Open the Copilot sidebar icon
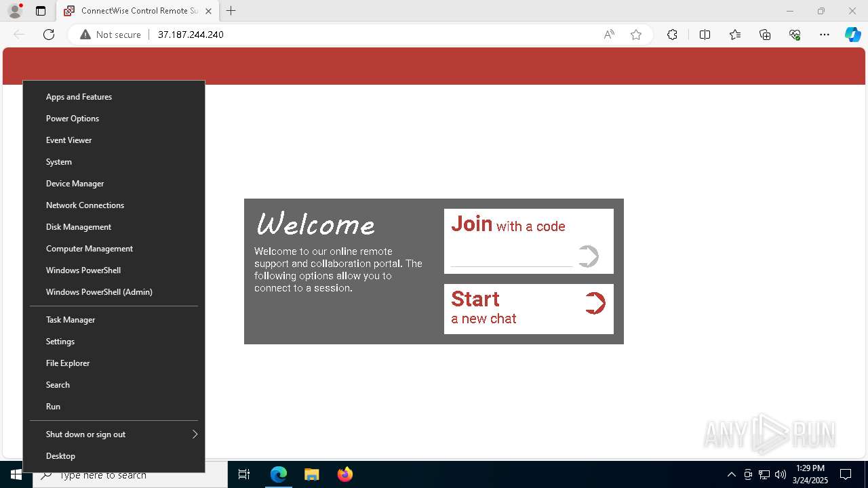The width and height of the screenshot is (868, 488). (x=852, y=35)
